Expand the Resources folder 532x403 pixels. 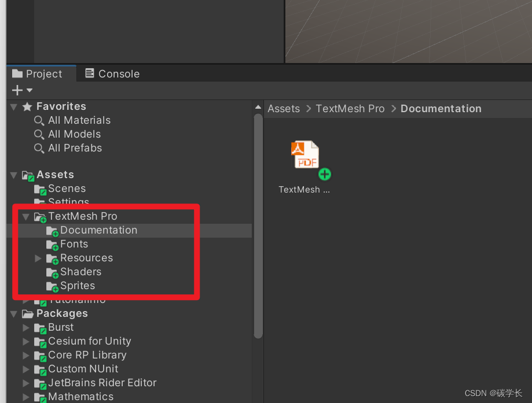pos(38,258)
